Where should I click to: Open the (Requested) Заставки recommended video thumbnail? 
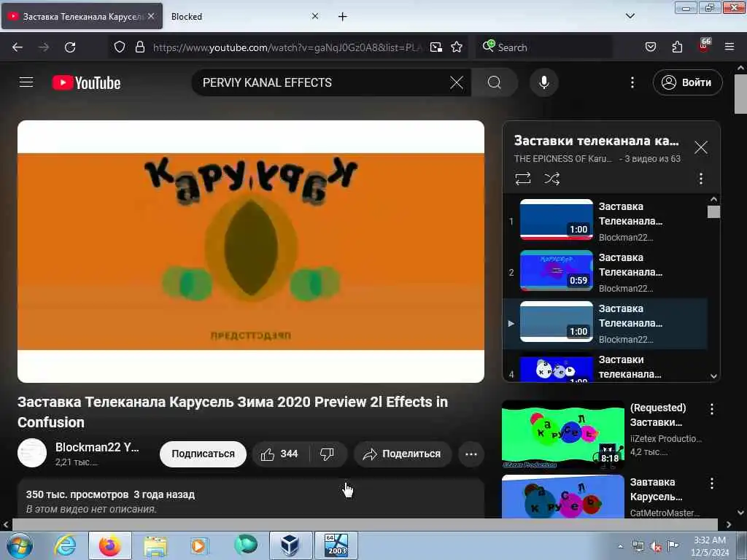point(562,435)
